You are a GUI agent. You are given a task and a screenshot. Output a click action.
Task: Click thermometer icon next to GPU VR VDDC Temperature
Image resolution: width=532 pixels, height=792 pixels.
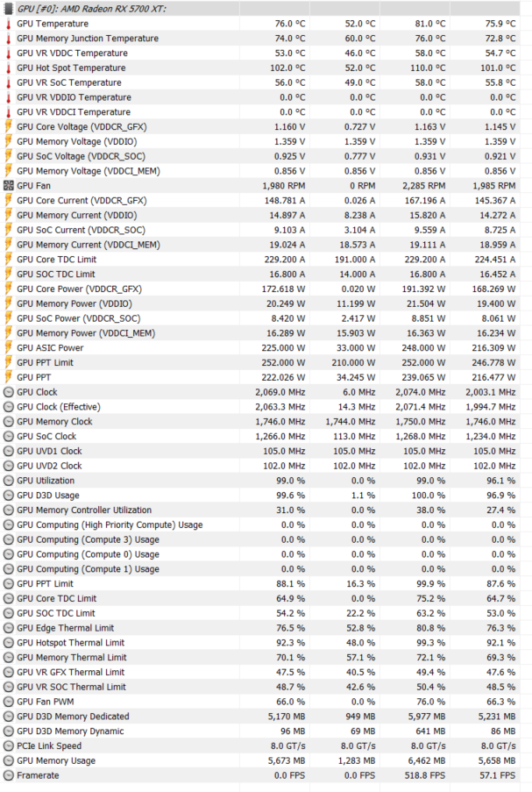coord(8,53)
